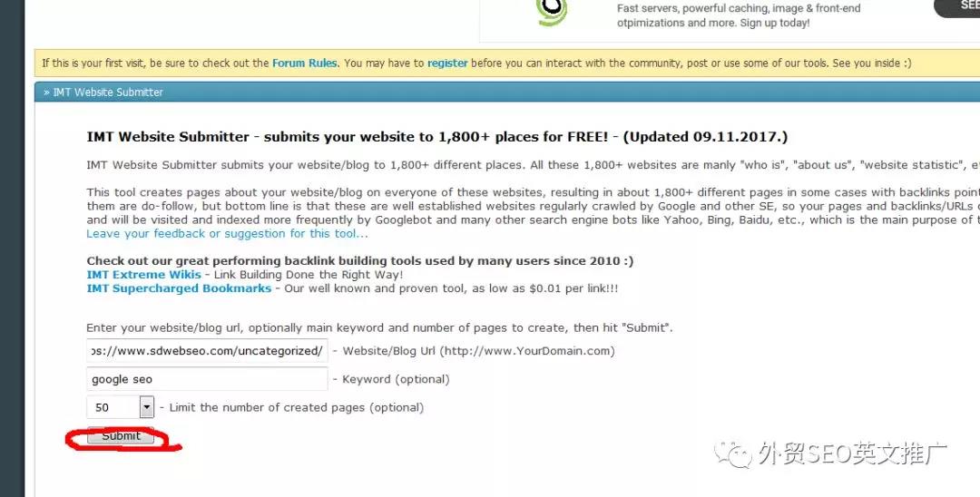This screenshot has width=980, height=497.
Task: Open the Forum Rules link
Action: coord(304,63)
